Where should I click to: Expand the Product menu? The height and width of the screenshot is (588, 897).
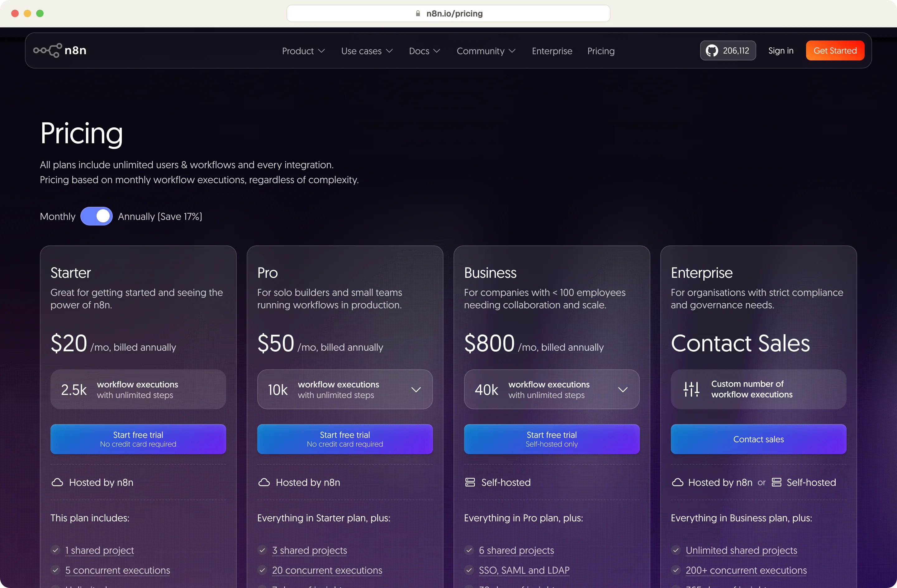[303, 51]
